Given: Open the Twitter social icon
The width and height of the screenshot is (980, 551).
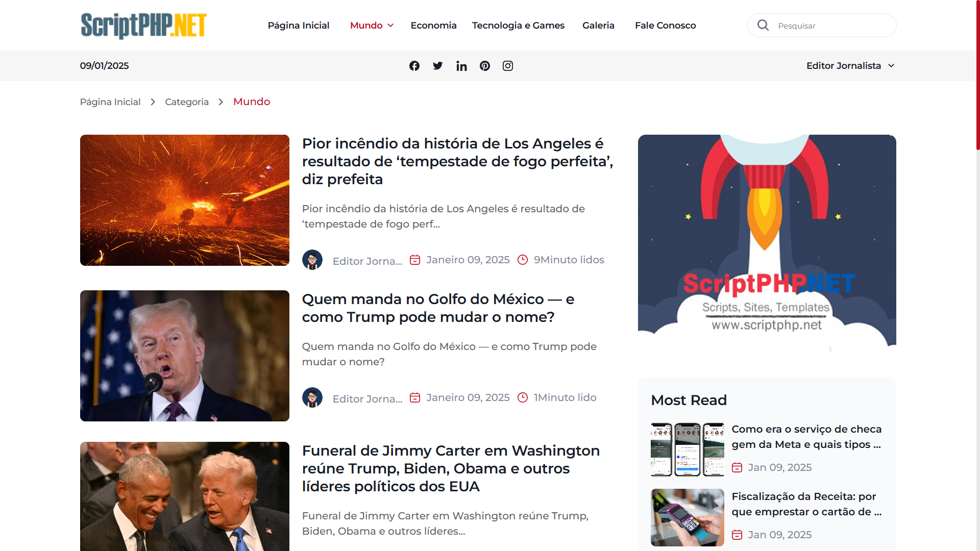Looking at the screenshot, I should [438, 66].
